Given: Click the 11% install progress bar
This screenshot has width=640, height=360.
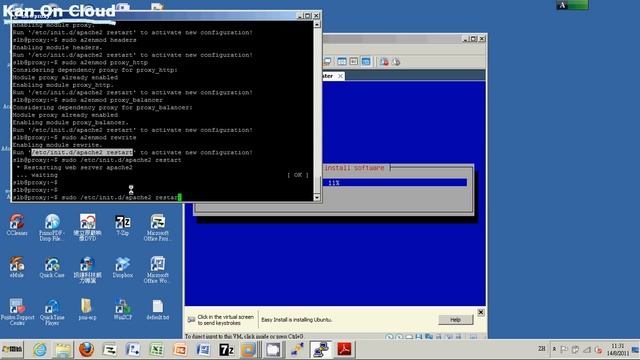Looking at the screenshot, I should point(395,182).
